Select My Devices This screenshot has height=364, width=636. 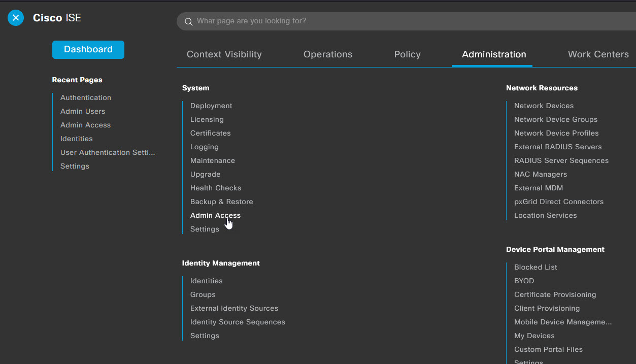click(534, 336)
